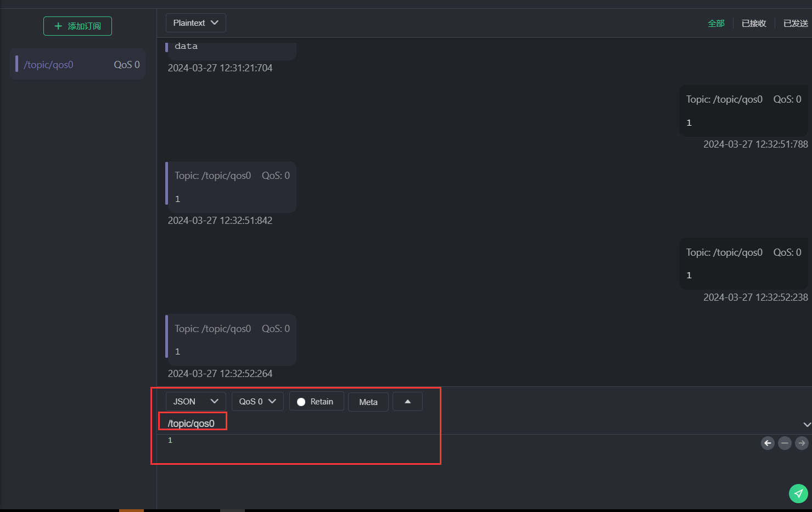This screenshot has width=812, height=512.
Task: Show only 已接收 messages
Action: click(x=753, y=24)
